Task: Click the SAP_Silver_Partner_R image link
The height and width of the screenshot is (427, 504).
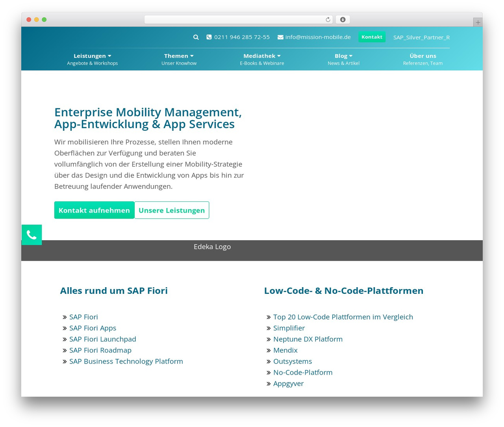Action: [x=421, y=37]
